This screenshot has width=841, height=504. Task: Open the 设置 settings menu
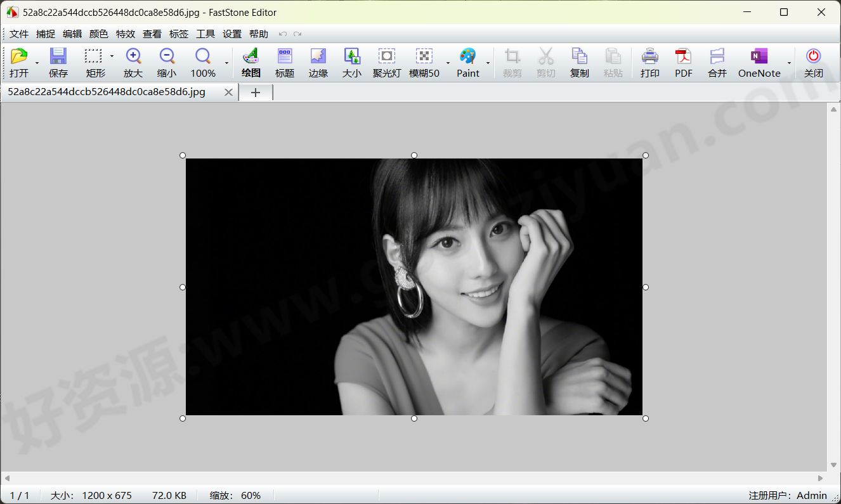(x=232, y=34)
